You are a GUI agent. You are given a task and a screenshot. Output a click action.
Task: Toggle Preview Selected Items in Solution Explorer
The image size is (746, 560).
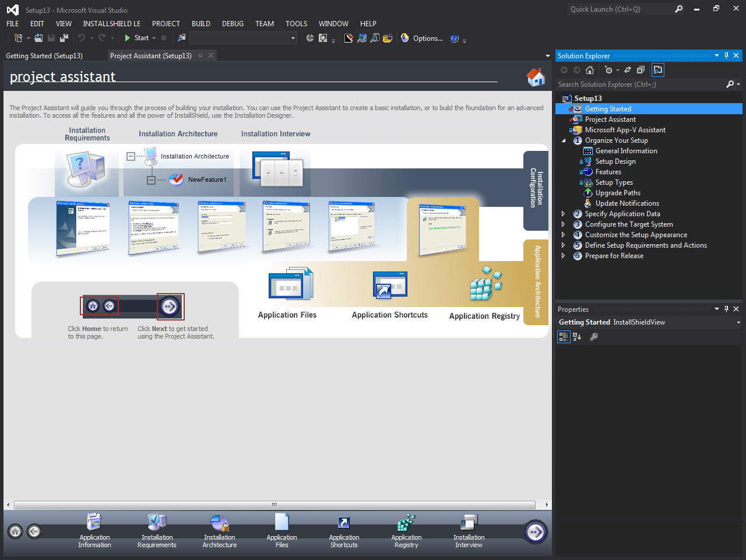point(658,70)
